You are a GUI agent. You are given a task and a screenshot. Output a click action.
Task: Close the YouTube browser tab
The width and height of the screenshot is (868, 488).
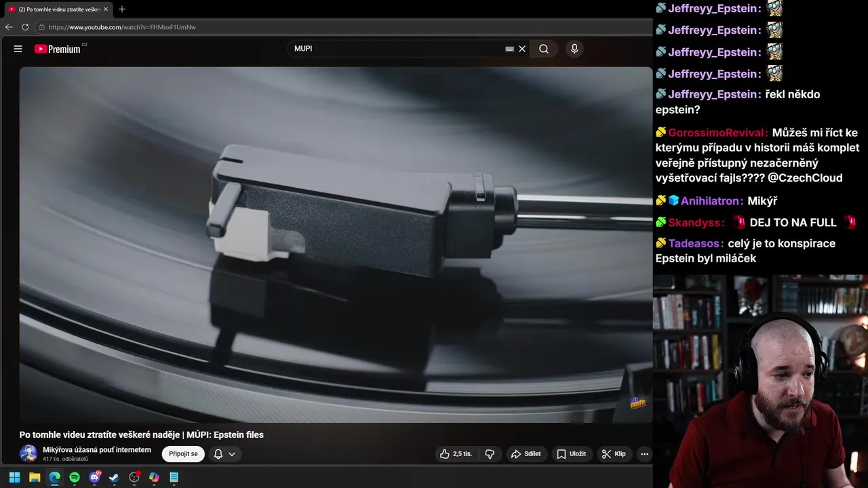point(106,9)
